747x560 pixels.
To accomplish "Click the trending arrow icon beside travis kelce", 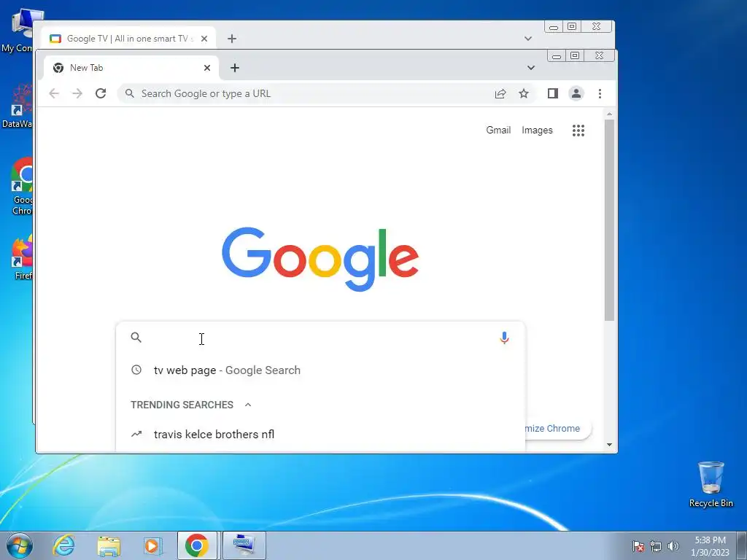I will [136, 434].
